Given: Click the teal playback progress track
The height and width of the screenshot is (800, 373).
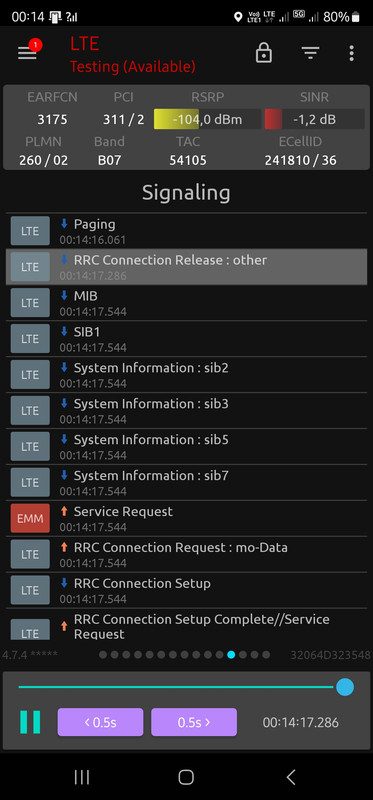Looking at the screenshot, I should coord(177,687).
